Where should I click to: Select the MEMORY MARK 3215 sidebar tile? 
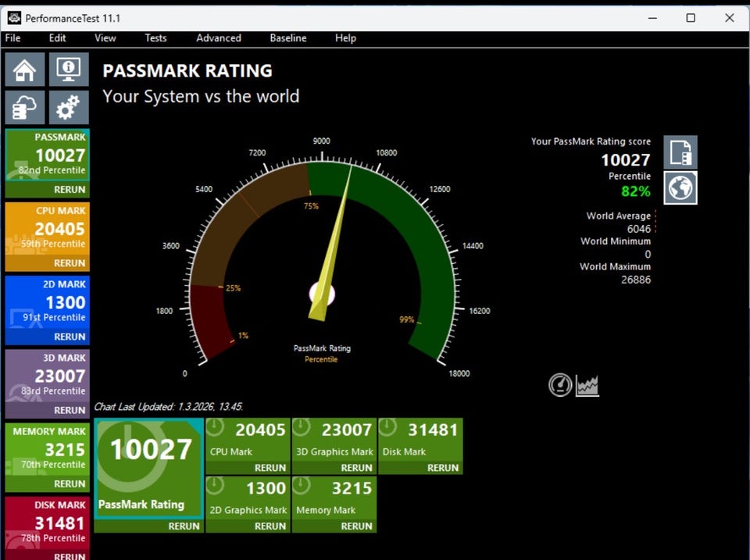tap(48, 450)
